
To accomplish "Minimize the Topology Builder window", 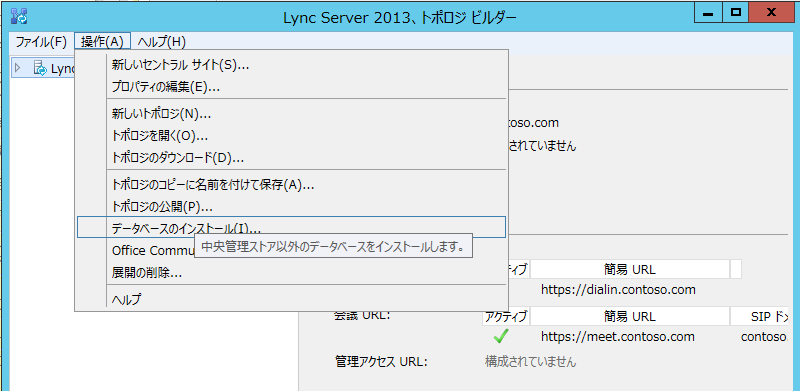I will (708, 14).
